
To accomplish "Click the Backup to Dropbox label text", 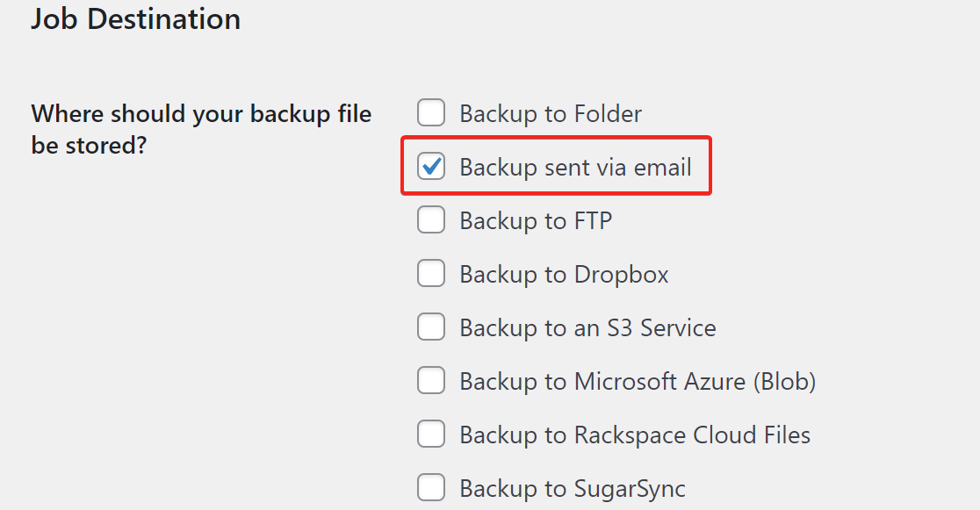I will [x=563, y=273].
